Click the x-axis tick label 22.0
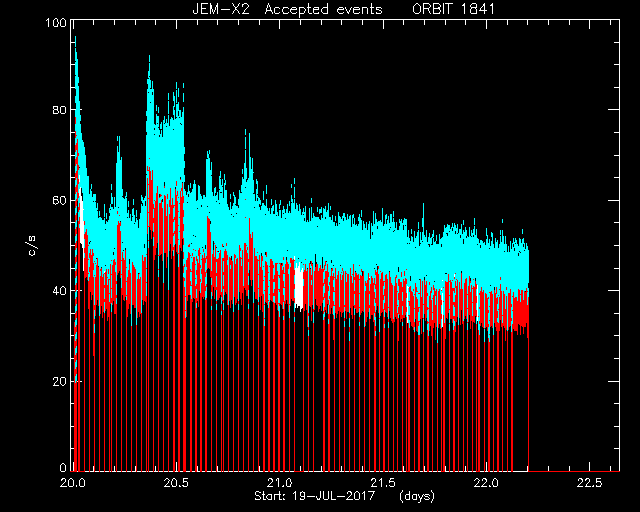Viewport: 640px width, 512px height. 487,483
